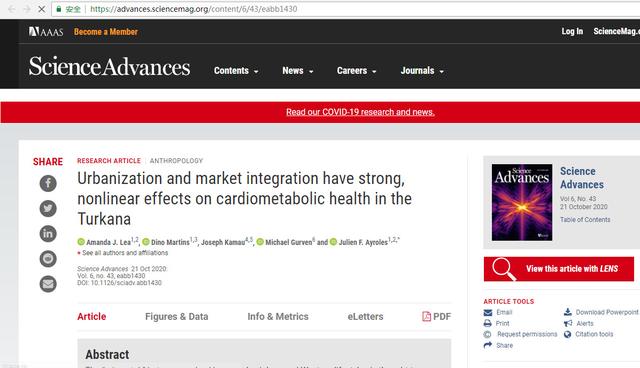The width and height of the screenshot is (640, 368).
Task: Click magnifier icon on LENS banner
Action: tap(503, 269)
